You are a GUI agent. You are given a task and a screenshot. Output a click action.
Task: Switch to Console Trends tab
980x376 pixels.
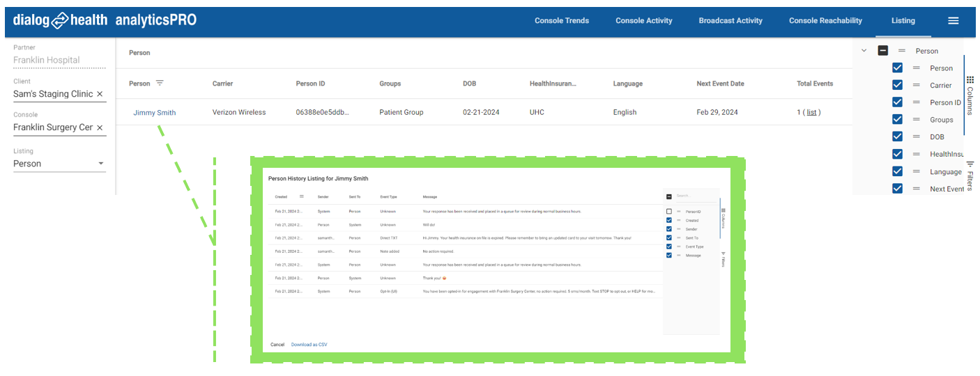562,21
